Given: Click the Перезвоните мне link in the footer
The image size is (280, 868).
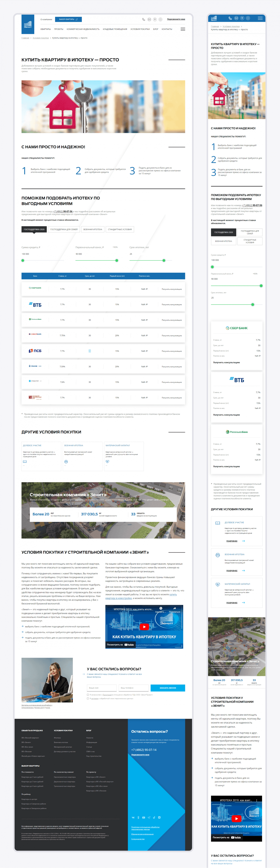Looking at the screenshot, I should [140, 755].
